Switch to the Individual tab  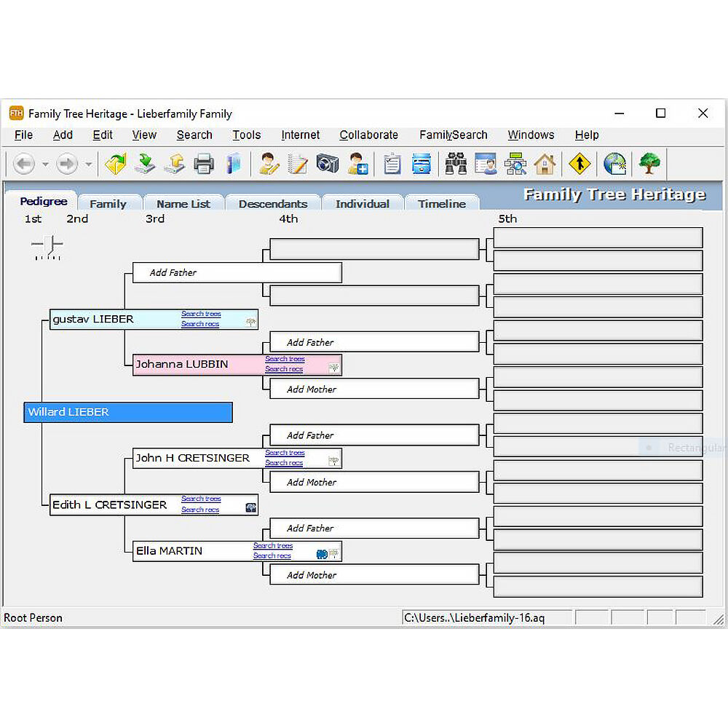click(x=363, y=204)
